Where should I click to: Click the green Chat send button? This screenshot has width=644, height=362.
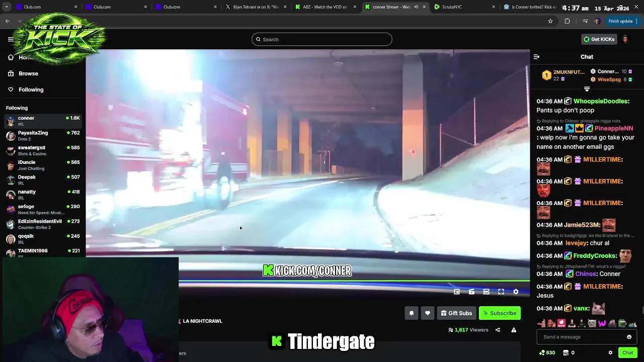627,353
